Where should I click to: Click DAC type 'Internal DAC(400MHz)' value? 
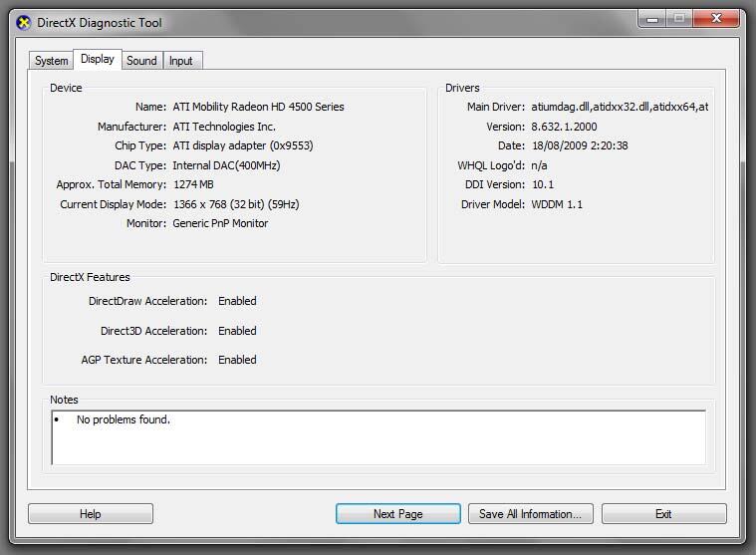227,165
